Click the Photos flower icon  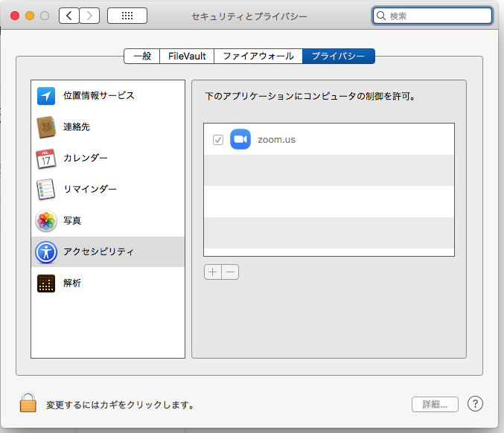(46, 221)
